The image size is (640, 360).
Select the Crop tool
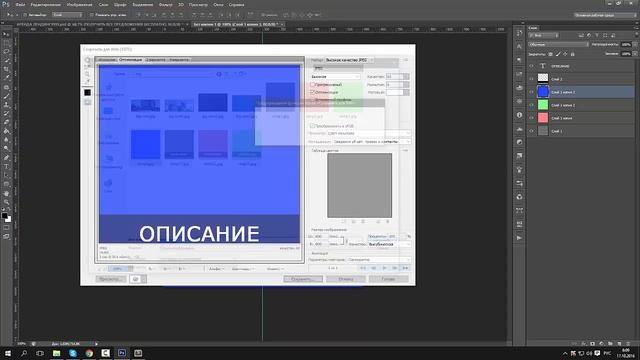point(6,69)
